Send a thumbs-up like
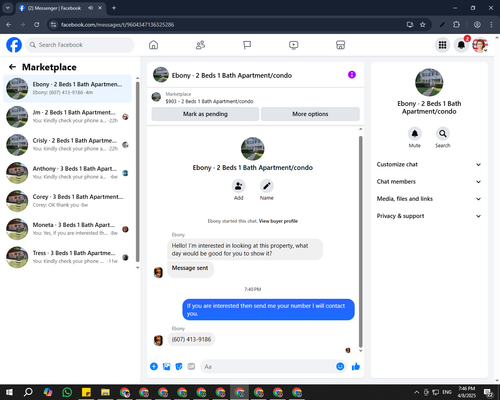The image size is (500, 400). (356, 367)
